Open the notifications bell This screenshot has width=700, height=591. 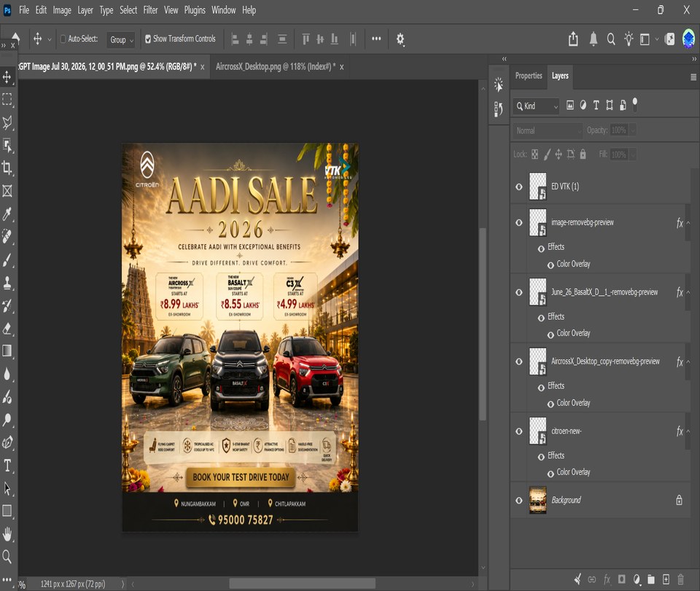(594, 39)
